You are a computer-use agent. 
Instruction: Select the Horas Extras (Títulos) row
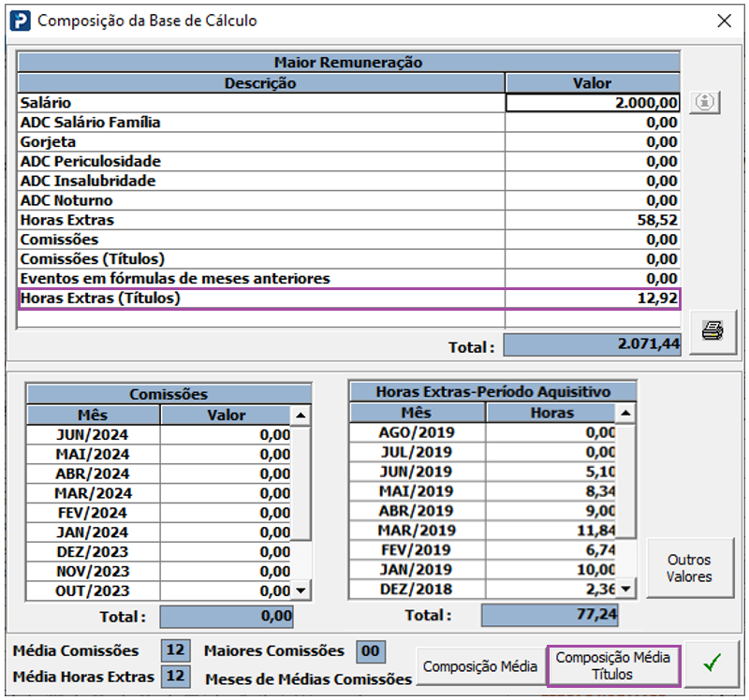349,299
